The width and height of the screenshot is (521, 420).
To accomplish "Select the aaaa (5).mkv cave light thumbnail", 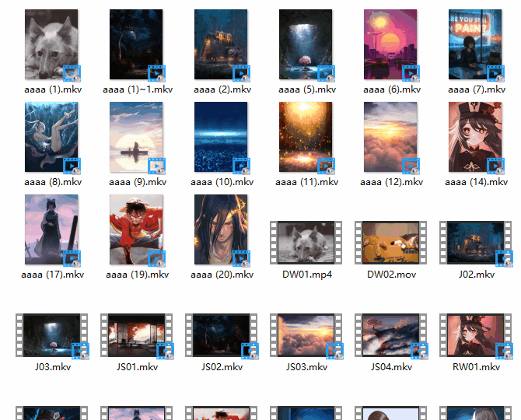I will click(x=306, y=45).
